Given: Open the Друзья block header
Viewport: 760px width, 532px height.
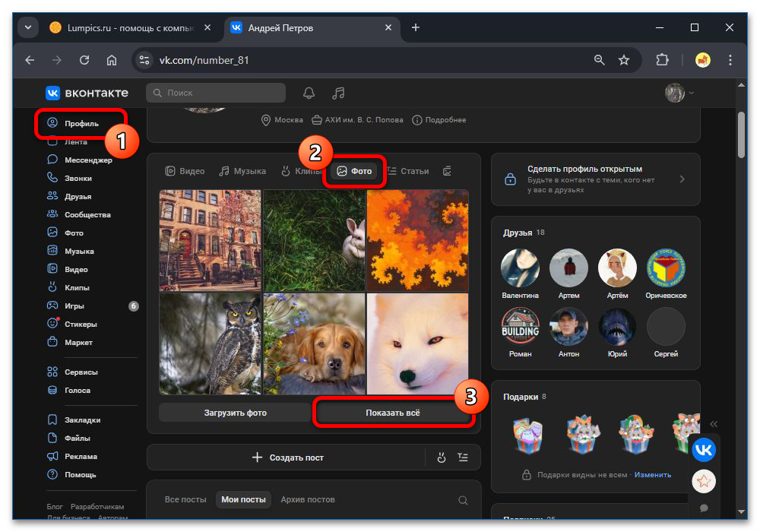Looking at the screenshot, I should pyautogui.click(x=524, y=233).
